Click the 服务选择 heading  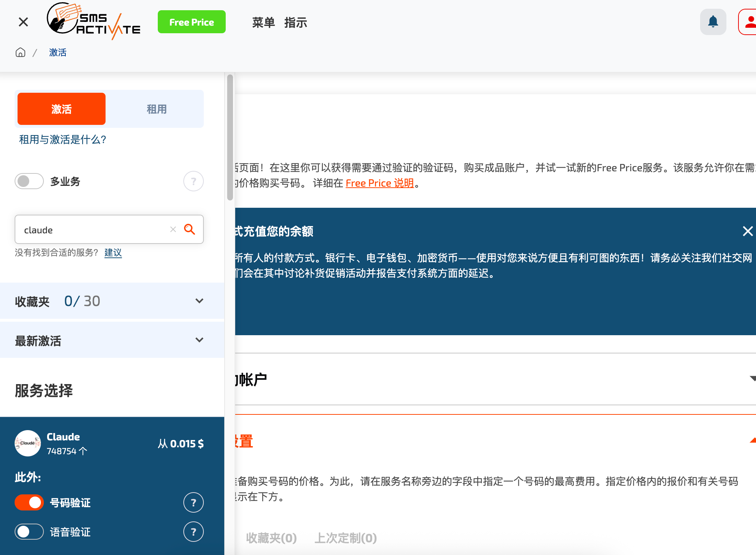click(x=44, y=391)
